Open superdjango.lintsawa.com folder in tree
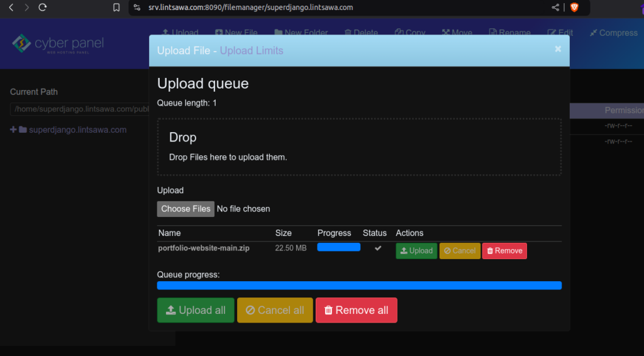The height and width of the screenshot is (356, 644). (77, 130)
